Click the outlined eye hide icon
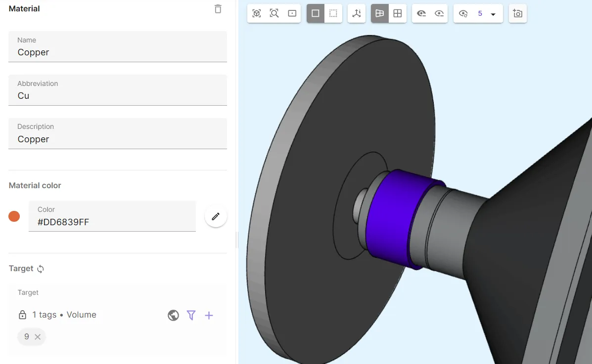592x364 pixels. (x=439, y=13)
